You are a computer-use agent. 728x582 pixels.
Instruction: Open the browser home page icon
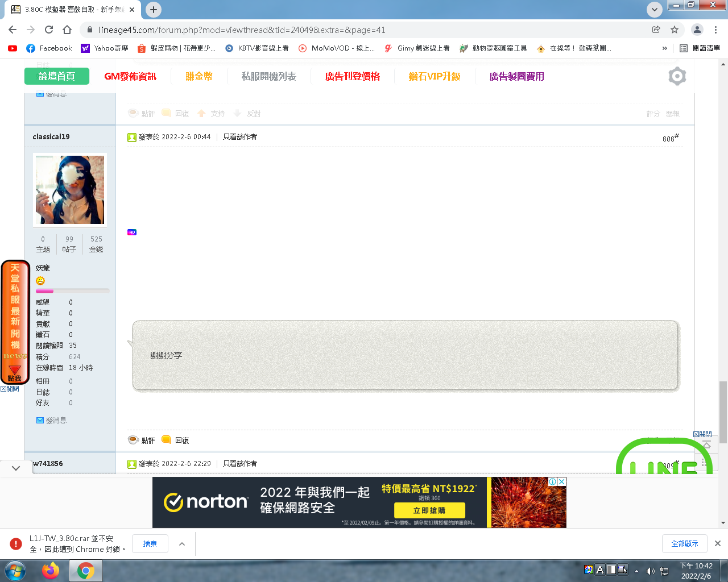point(67,30)
